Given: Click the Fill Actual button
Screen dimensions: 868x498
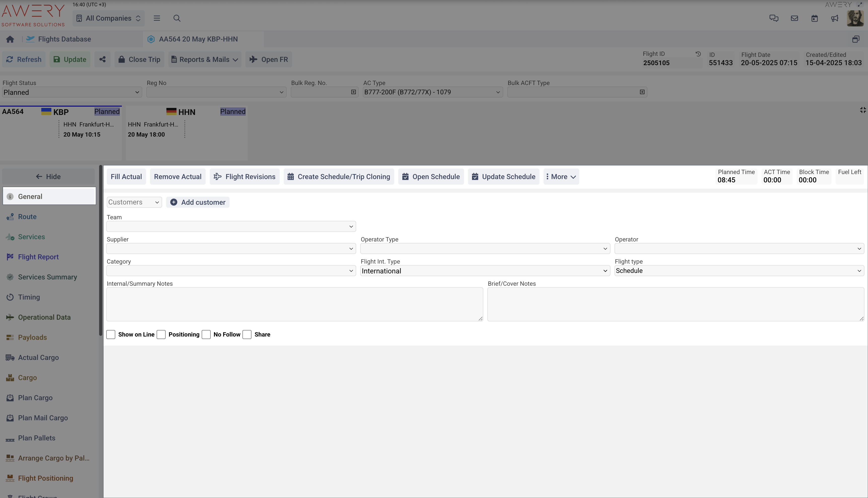Looking at the screenshot, I should click(x=126, y=177).
